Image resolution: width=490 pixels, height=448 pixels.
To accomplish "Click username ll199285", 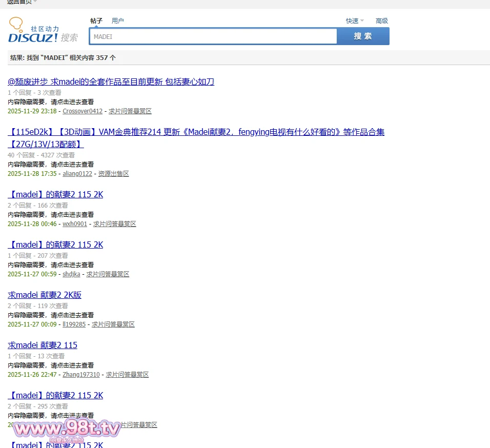I will (74, 324).
